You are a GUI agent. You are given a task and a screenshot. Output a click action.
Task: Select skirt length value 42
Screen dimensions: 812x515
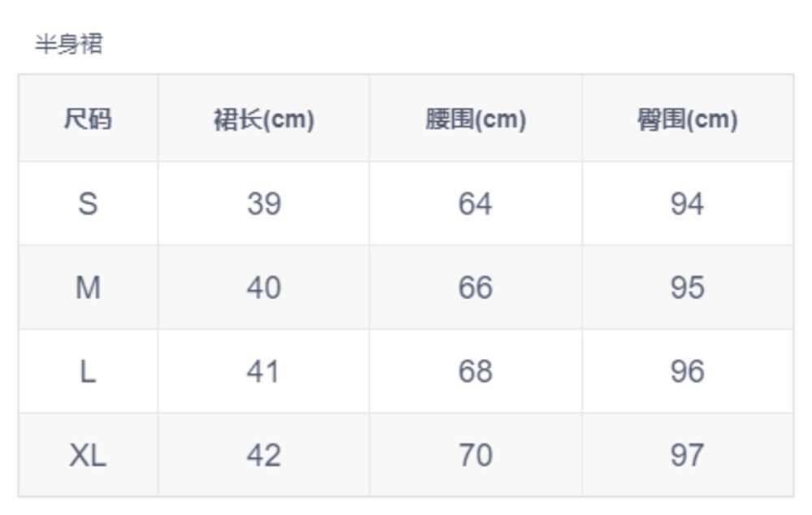click(x=264, y=455)
